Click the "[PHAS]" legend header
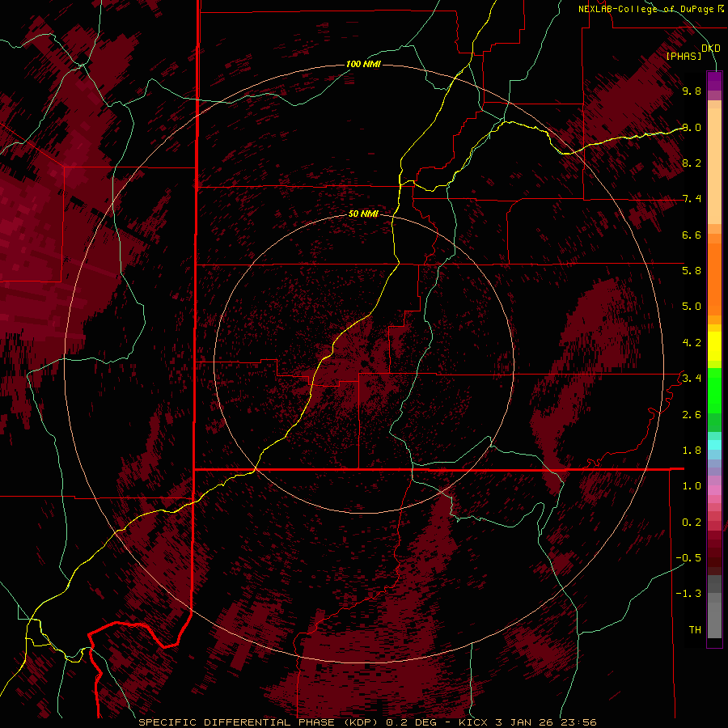Image resolution: width=728 pixels, height=728 pixels. pyautogui.click(x=684, y=56)
